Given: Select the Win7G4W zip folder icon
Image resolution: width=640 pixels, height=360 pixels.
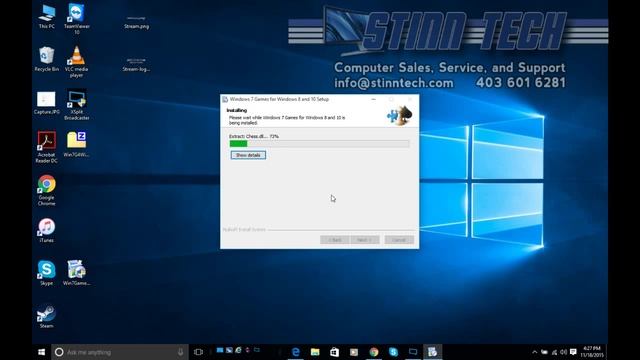Looking at the screenshot, I should click(x=76, y=144).
